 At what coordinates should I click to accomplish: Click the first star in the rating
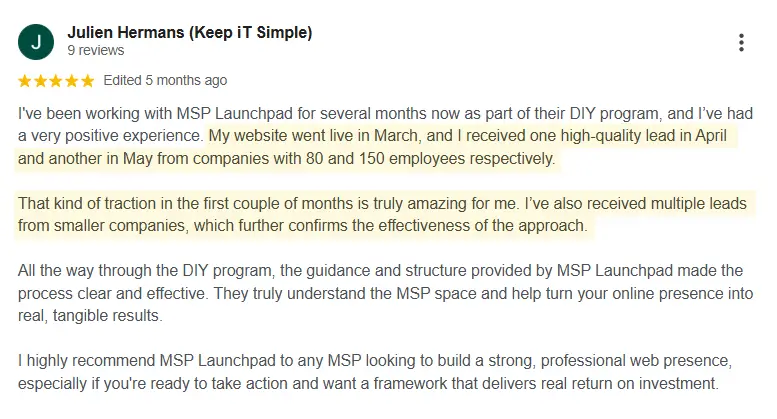click(25, 81)
